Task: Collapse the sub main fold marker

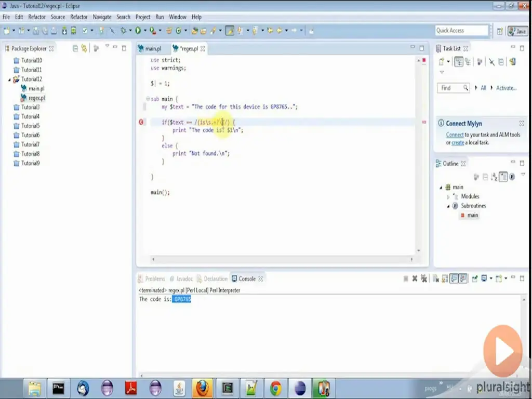Action: coord(148,99)
